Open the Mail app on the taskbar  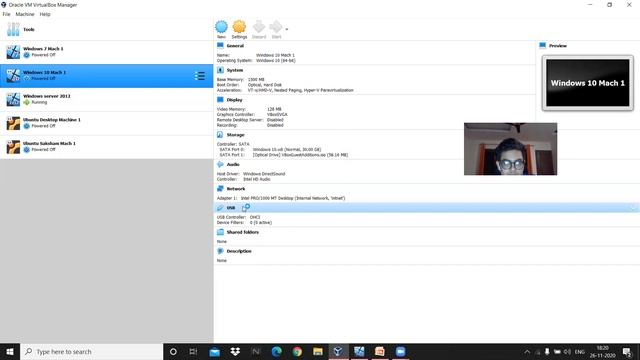[x=214, y=351]
